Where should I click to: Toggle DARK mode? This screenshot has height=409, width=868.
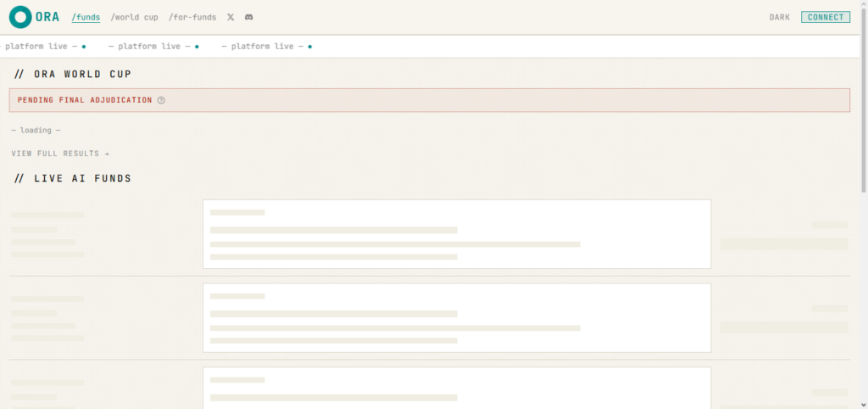pos(780,17)
